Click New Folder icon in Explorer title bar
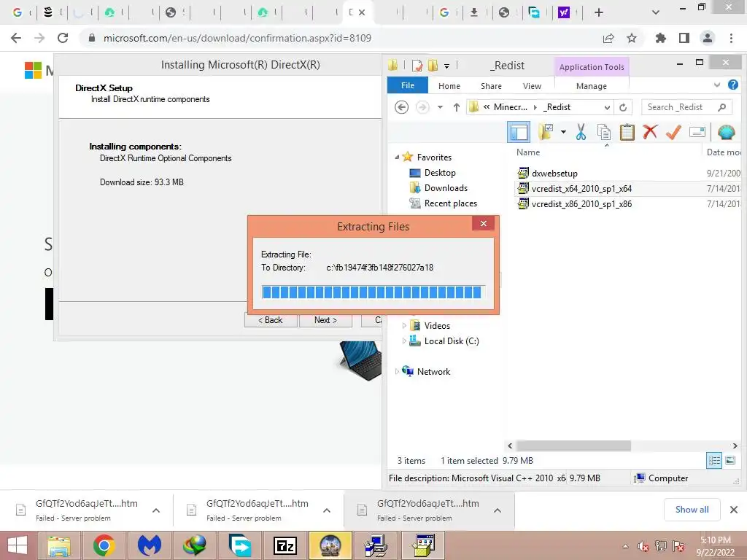Viewport: 747px width, 560px height. (x=433, y=65)
